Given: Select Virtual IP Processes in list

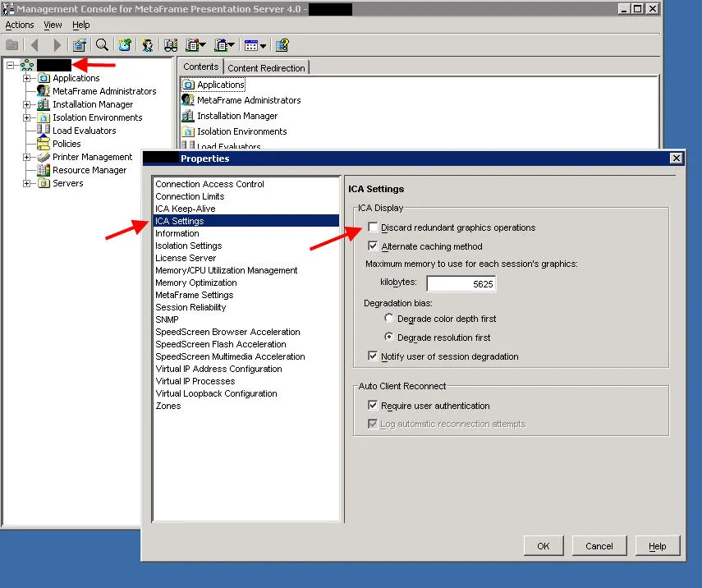Looking at the screenshot, I should (x=246, y=381).
